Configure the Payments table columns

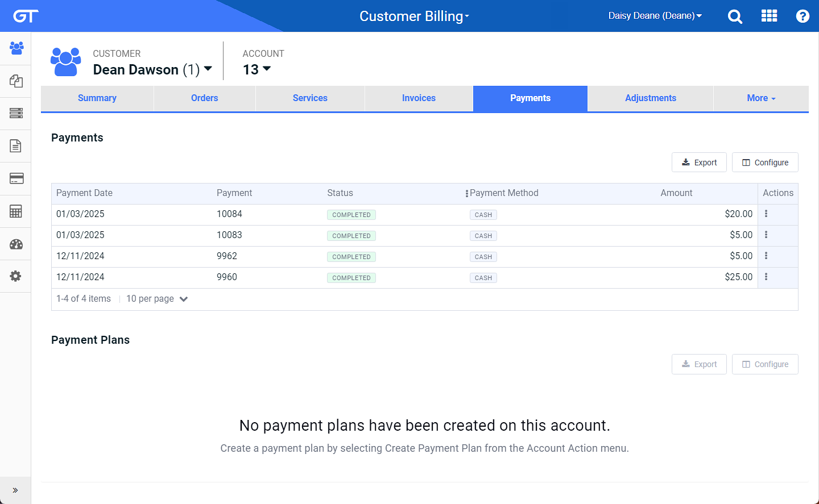tap(765, 163)
